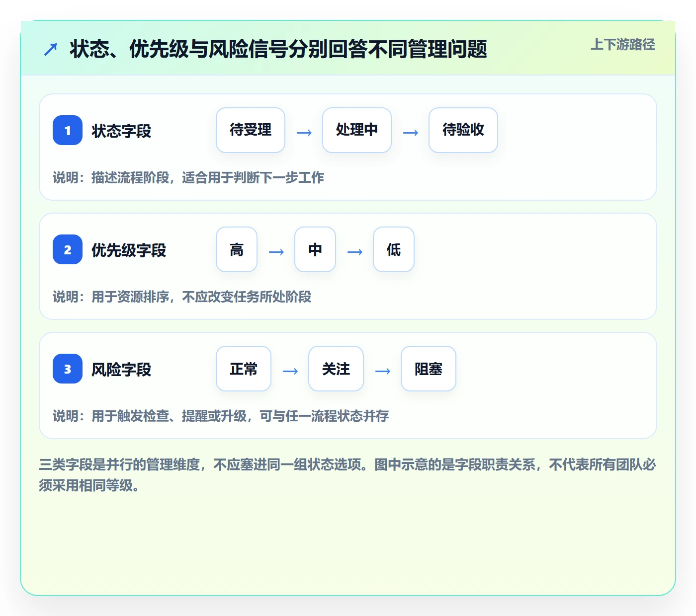Click the note 说明：用于资源排序，不应改变任务所处阶段
The height and width of the screenshot is (616, 696).
click(182, 297)
